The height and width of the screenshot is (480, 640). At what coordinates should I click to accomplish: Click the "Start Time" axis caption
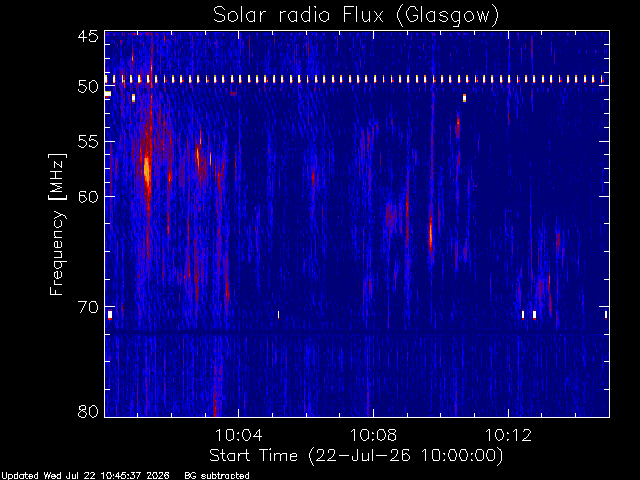(253, 455)
